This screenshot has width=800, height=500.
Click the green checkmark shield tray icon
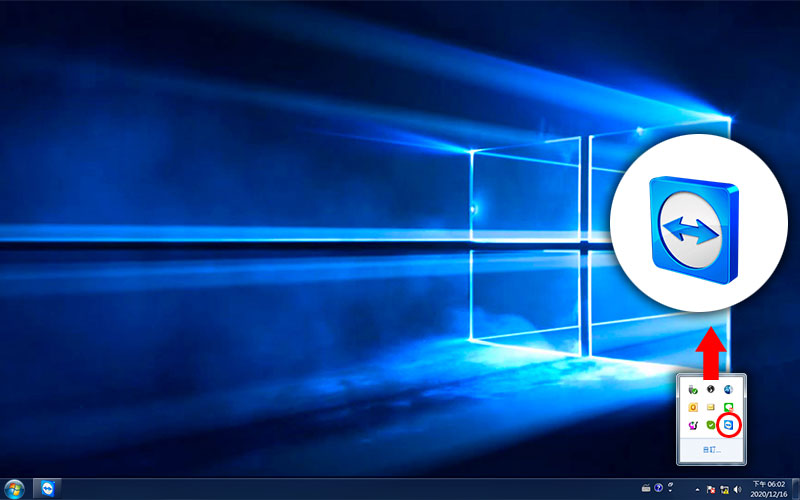point(711,425)
